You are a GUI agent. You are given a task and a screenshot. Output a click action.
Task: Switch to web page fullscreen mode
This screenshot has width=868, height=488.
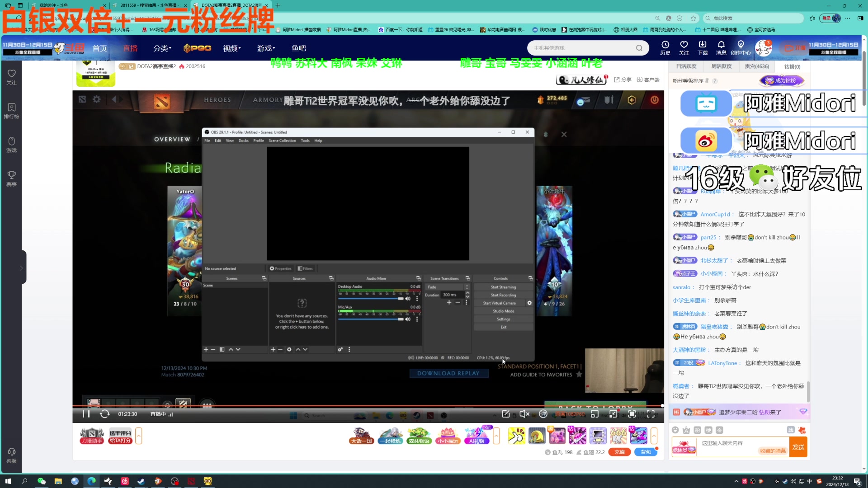coord(632,414)
